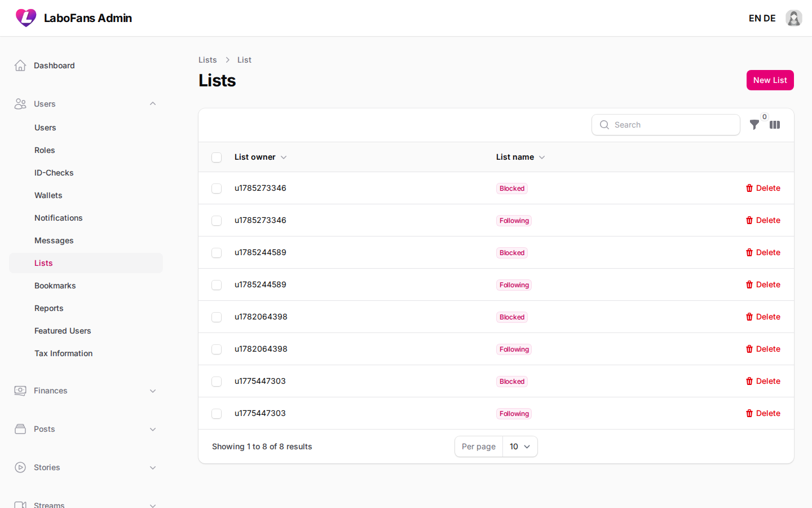Click the Users group icon

click(x=20, y=104)
